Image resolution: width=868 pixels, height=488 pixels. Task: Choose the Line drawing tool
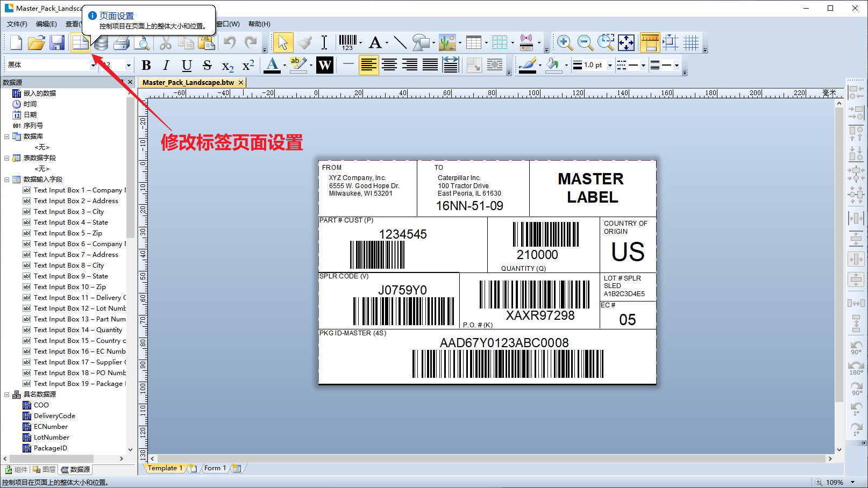[400, 42]
